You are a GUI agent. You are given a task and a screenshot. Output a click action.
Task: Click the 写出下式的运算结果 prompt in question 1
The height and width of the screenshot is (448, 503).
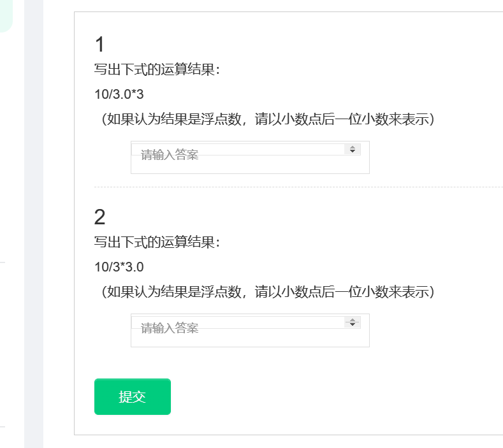pos(157,69)
